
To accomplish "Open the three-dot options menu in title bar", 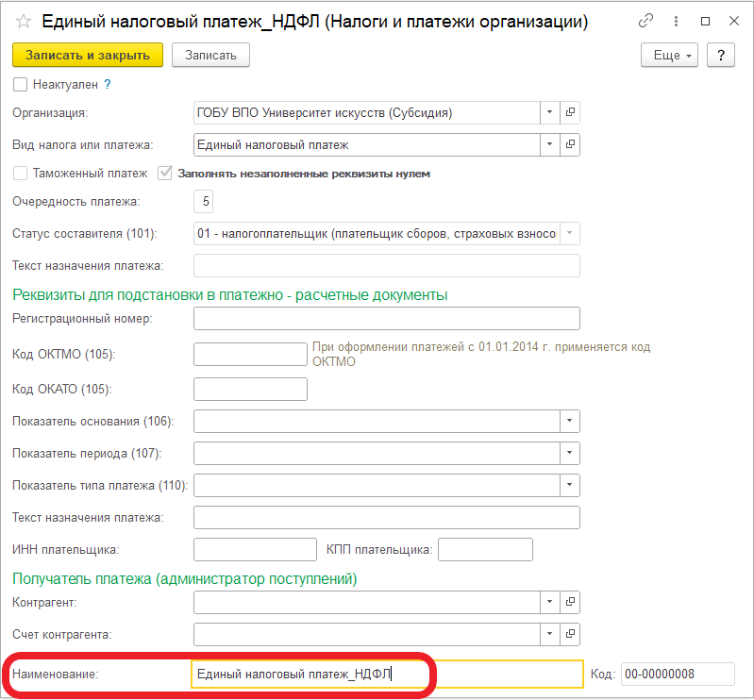I will [x=676, y=21].
